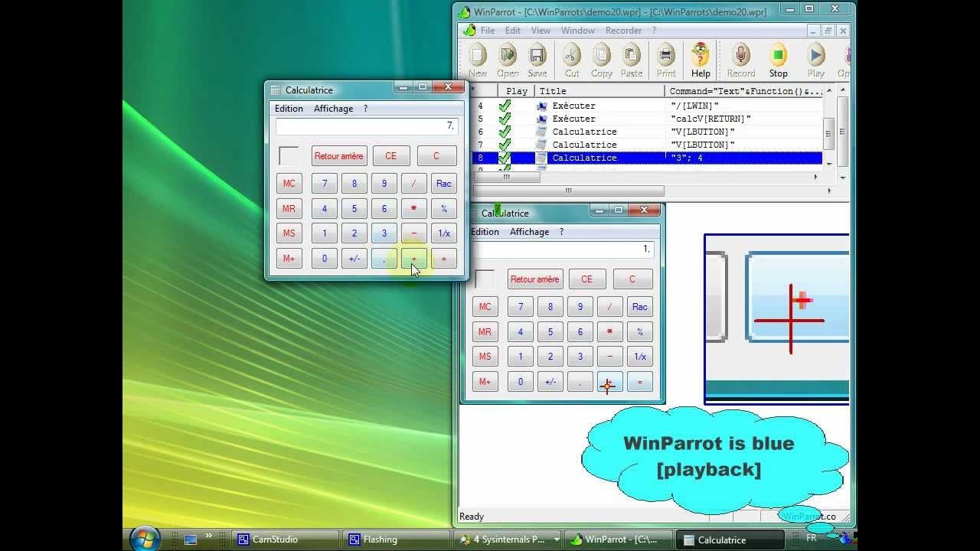Expand the Sysinternals taskbar group dropdown arrow
The width and height of the screenshot is (980, 551).
coord(557,540)
